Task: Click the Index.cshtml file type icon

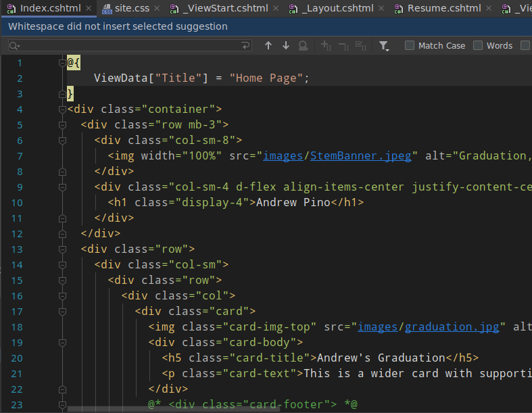Action: (11, 9)
